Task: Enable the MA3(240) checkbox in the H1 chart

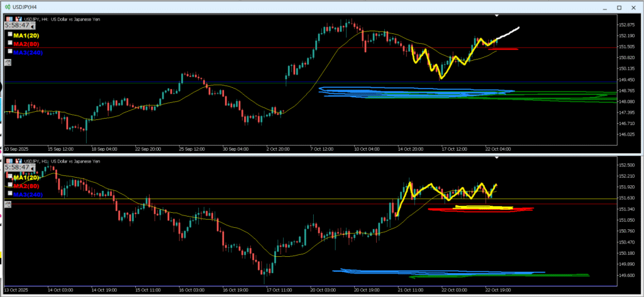Action: tap(11, 195)
